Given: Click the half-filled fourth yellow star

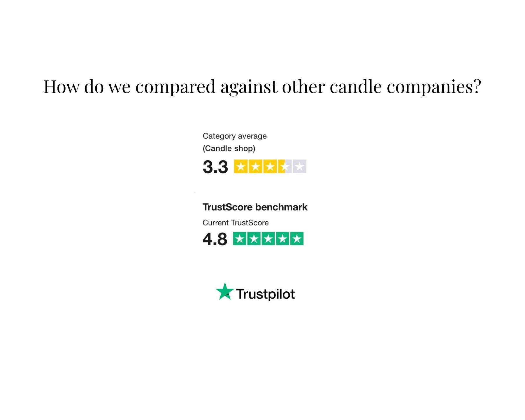Looking at the screenshot, I should coord(285,167).
